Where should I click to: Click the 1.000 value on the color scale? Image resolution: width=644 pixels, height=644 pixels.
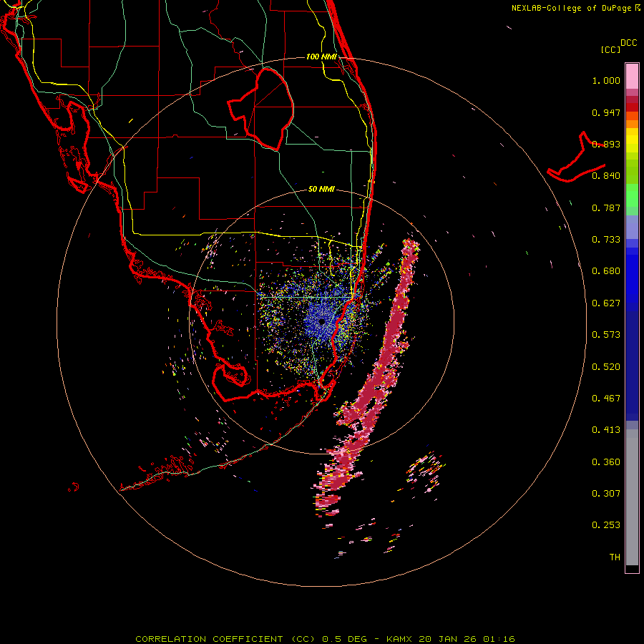(606, 80)
